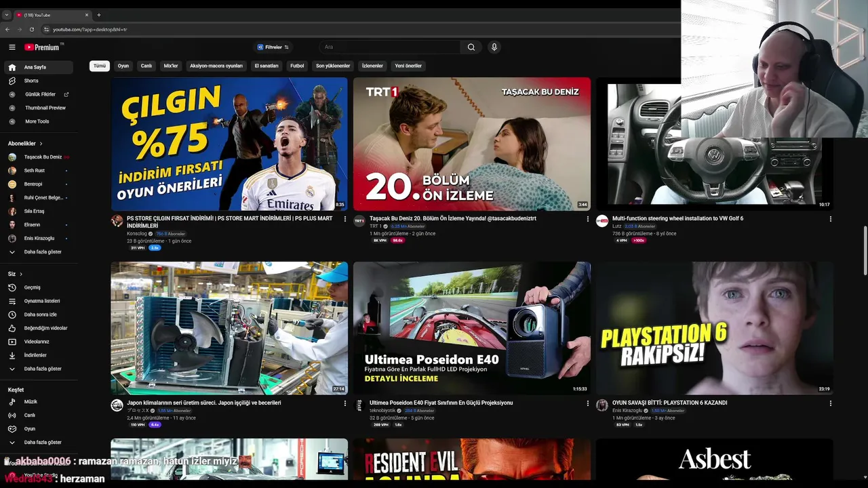Play PLAYSTATION 6 RAKİPSİZ thumbnail
Screen dimensions: 868x488
pyautogui.click(x=715, y=328)
